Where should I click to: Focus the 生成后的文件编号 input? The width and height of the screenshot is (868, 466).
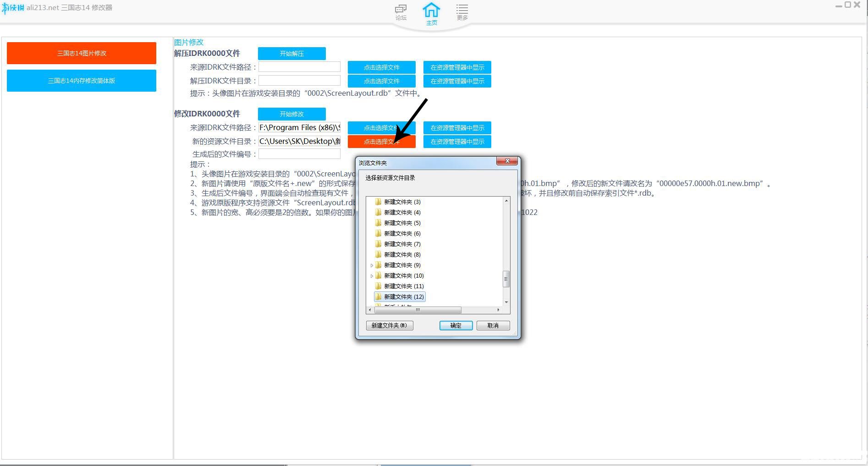point(300,154)
